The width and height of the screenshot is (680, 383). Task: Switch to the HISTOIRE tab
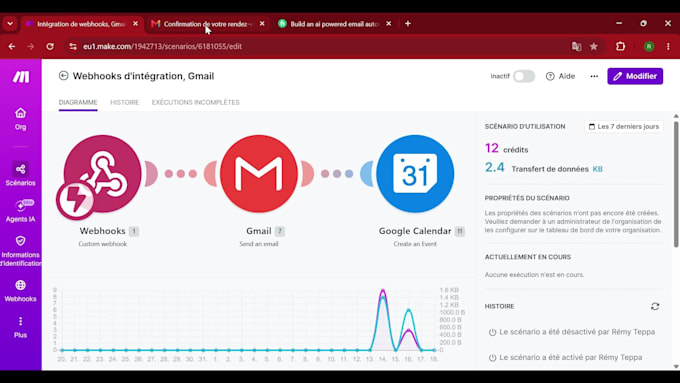pos(124,102)
